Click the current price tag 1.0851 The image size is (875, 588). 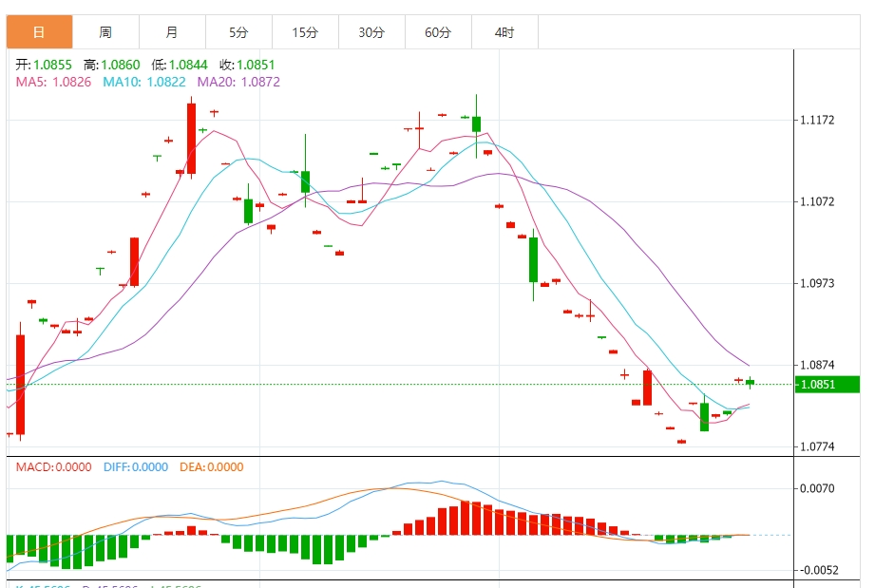tap(827, 385)
